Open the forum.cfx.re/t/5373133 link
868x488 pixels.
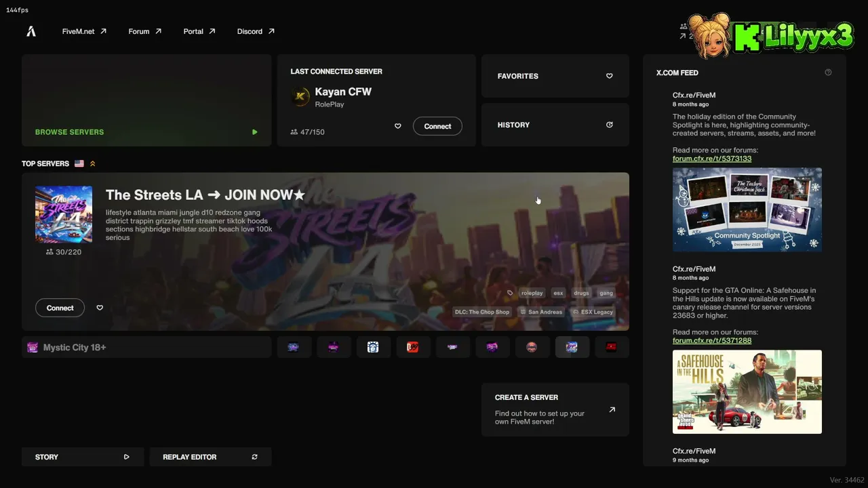click(712, 159)
